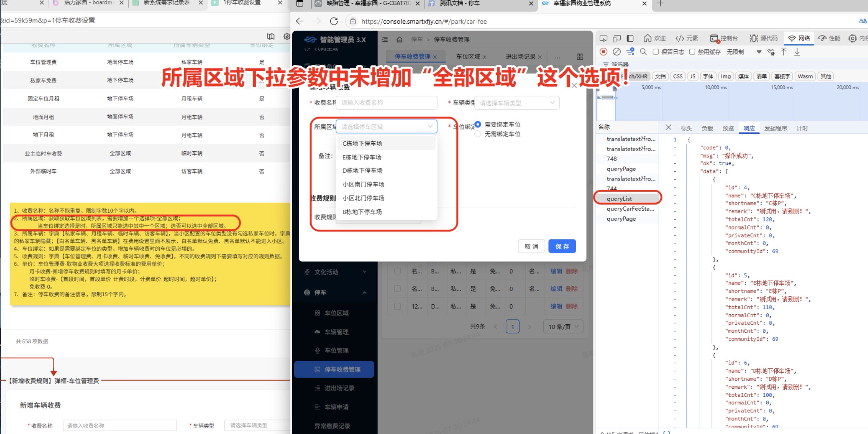Open the 10 条/页 page size dropdown
This screenshot has width=868, height=434.
[x=563, y=327]
